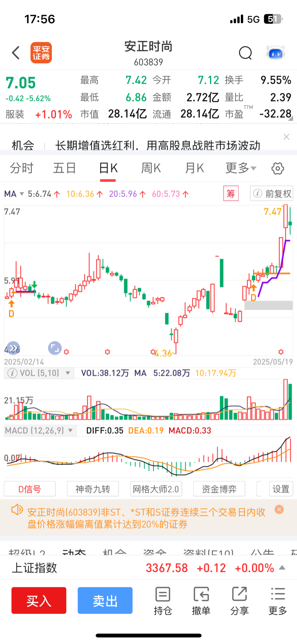Open the 服装 sector link

[15, 115]
